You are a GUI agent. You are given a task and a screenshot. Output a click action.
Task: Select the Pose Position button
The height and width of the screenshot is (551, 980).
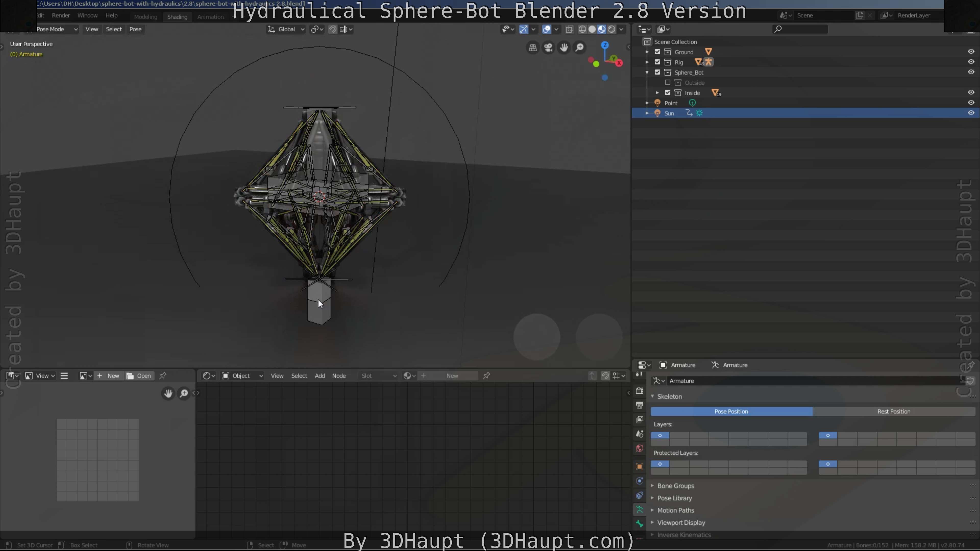(x=731, y=411)
